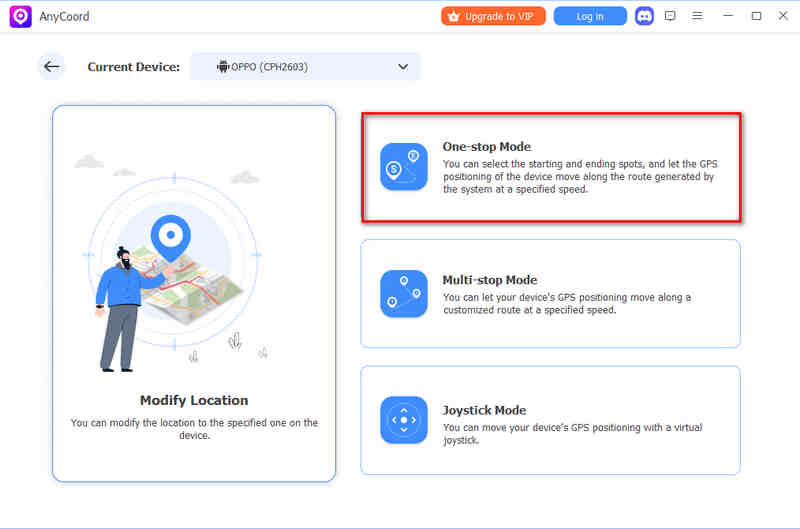800x529 pixels.
Task: Choose the Modify Location heading
Action: pos(194,400)
